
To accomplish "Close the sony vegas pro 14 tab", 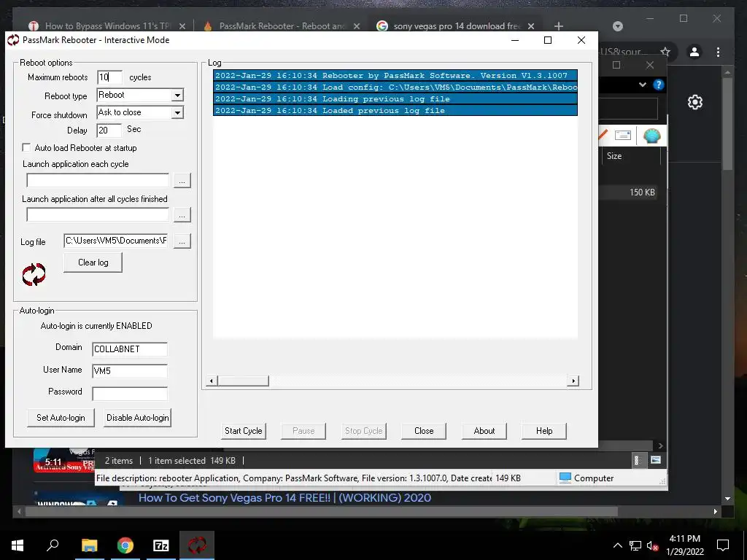I will click(x=531, y=26).
